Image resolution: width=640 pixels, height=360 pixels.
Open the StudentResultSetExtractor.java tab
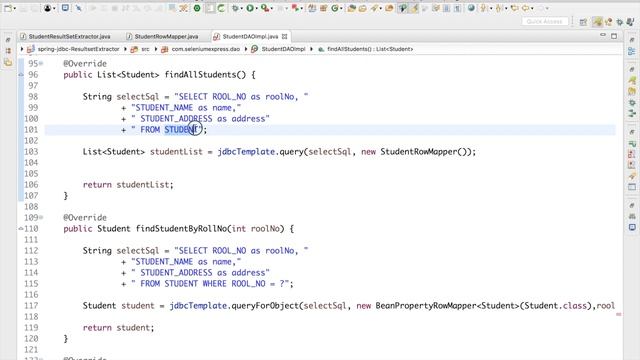[x=66, y=36]
